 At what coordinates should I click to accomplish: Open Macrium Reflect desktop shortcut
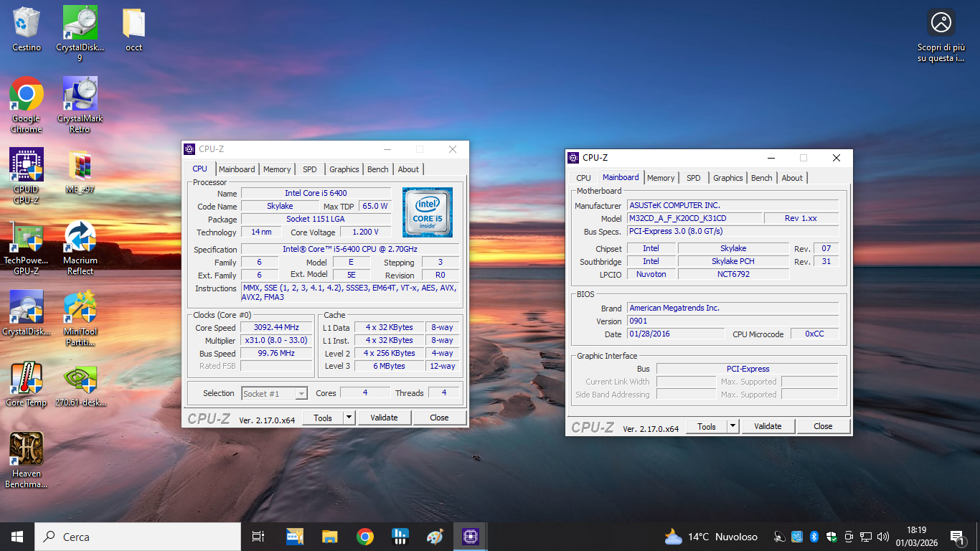80,247
